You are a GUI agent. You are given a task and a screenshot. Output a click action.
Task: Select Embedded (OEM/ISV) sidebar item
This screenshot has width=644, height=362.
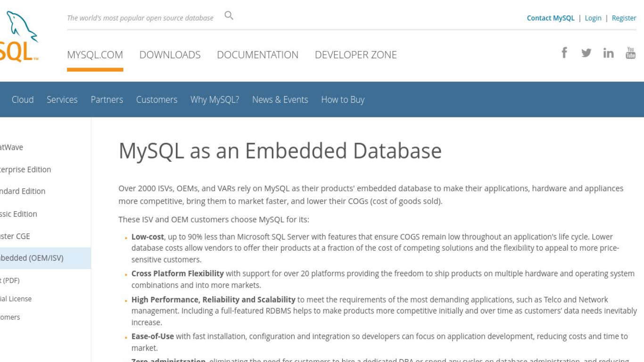click(x=45, y=258)
